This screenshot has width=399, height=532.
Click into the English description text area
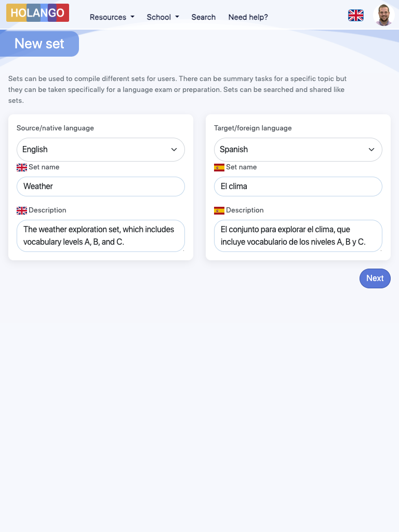click(101, 236)
